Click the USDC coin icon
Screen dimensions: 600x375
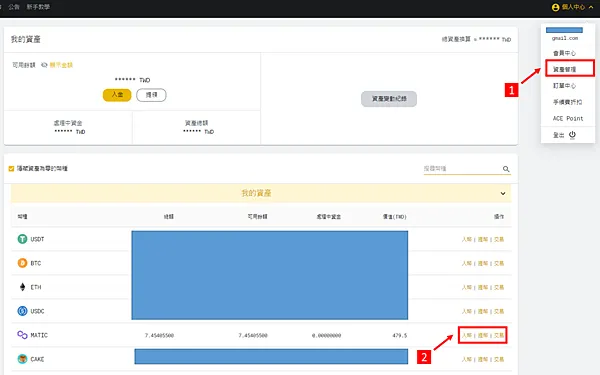(23, 311)
